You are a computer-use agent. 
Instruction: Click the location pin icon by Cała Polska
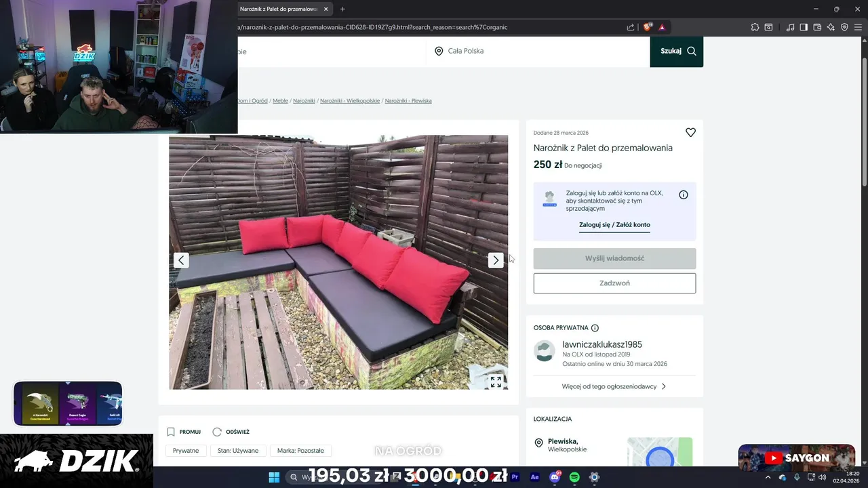tap(439, 52)
